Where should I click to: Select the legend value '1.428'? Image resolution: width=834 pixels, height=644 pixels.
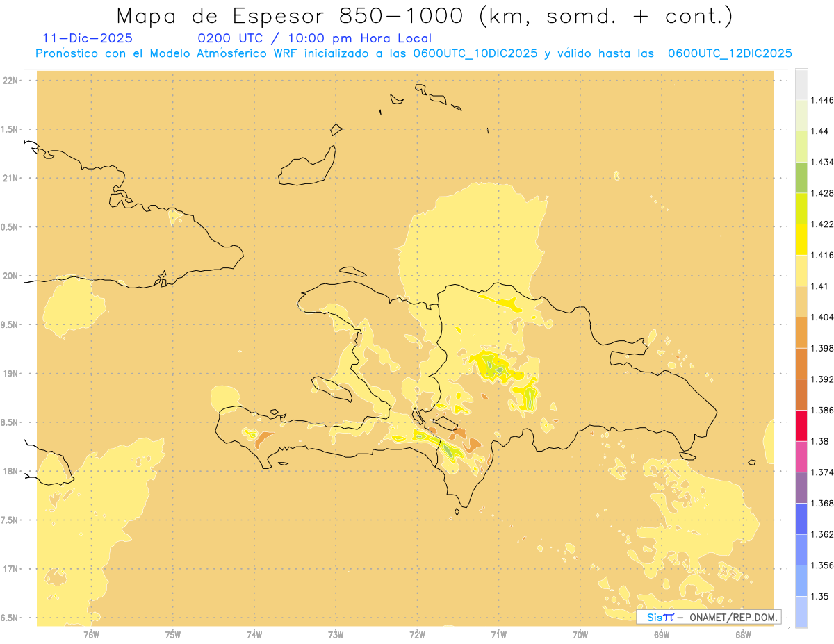coord(822,193)
